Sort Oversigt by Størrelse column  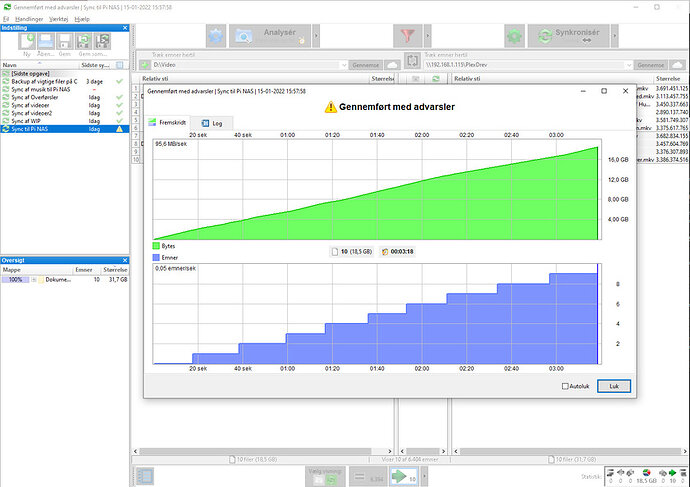(115, 270)
